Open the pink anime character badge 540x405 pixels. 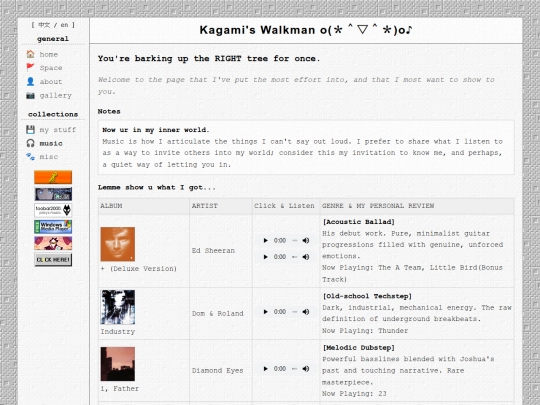(53, 243)
